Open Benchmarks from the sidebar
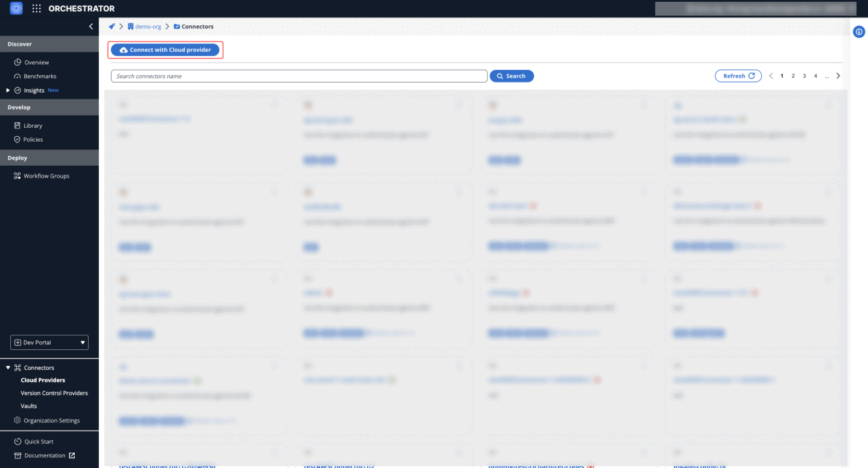This screenshot has height=468, width=868. click(40, 77)
